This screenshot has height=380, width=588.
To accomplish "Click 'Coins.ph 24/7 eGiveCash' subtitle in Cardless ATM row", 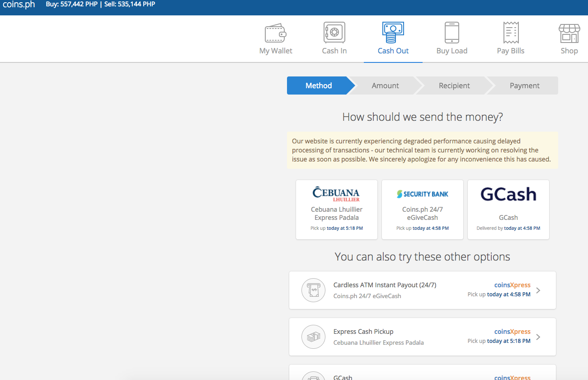I will 367,296.
